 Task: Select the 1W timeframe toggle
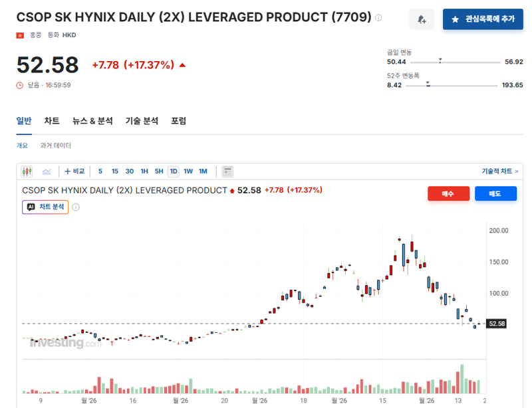pos(188,171)
